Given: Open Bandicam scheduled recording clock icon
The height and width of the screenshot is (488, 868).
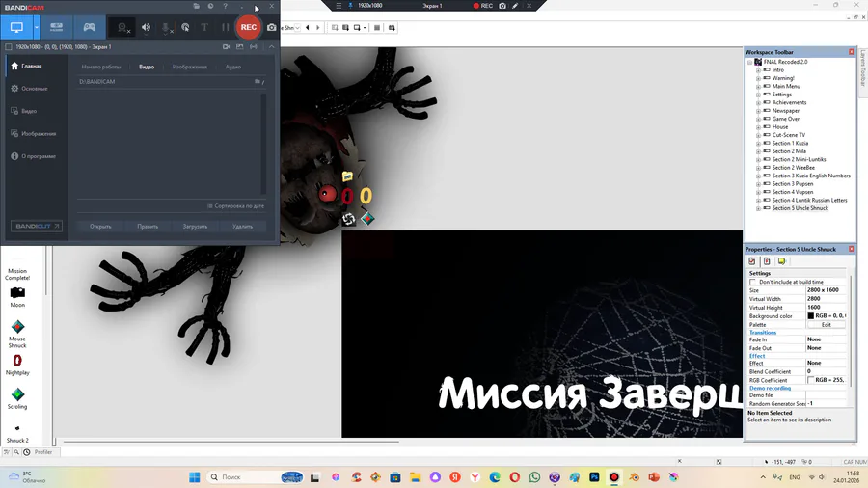Looking at the screenshot, I should (210, 6).
